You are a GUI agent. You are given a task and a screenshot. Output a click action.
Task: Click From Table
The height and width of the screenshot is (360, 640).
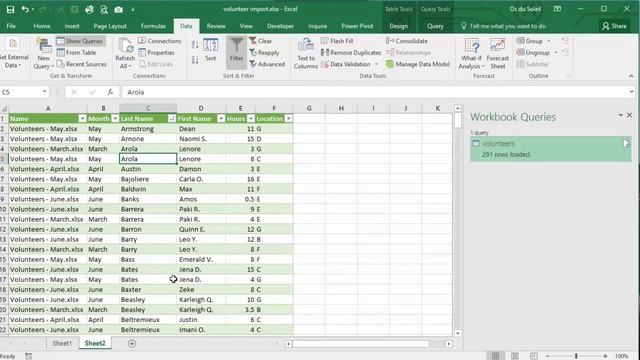pos(76,53)
